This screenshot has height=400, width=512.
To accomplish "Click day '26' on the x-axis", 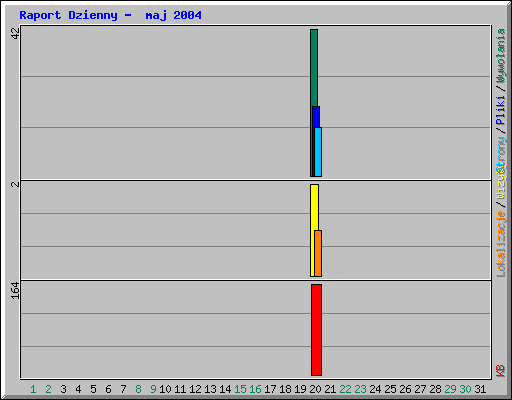I will (x=405, y=389).
